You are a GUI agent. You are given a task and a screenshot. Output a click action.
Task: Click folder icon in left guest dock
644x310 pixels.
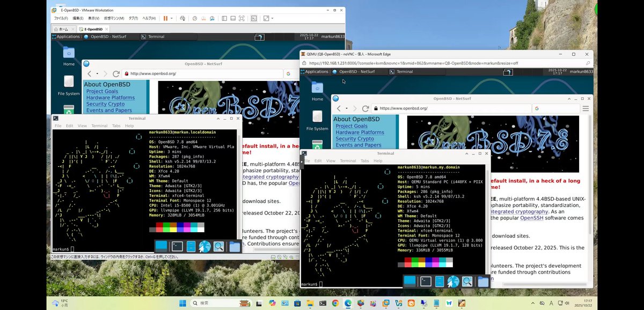235,247
